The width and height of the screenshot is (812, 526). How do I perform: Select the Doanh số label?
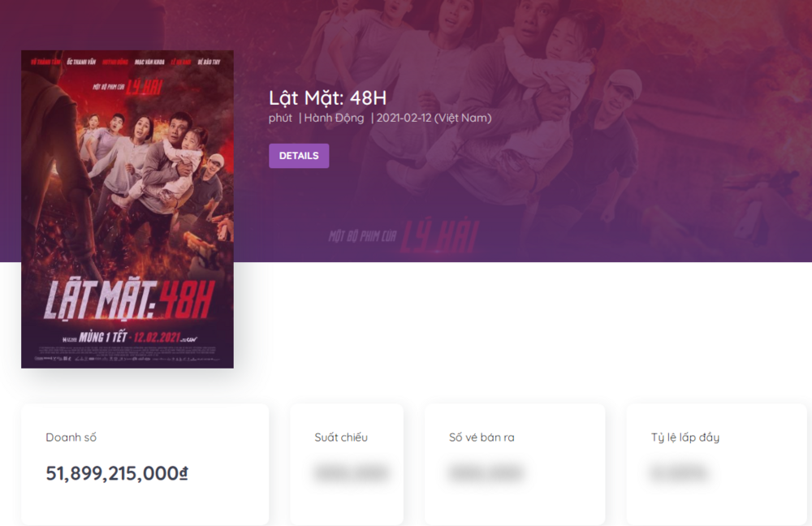pos(71,438)
